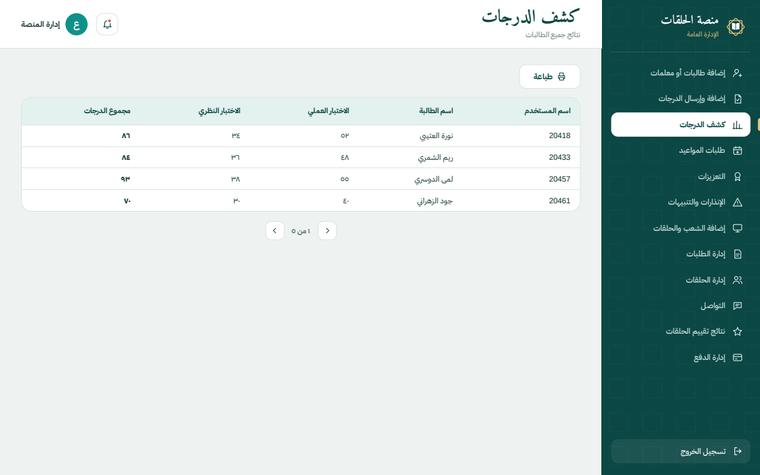Click practical score ٥٥ in لمى الدوسري row

[345, 179]
